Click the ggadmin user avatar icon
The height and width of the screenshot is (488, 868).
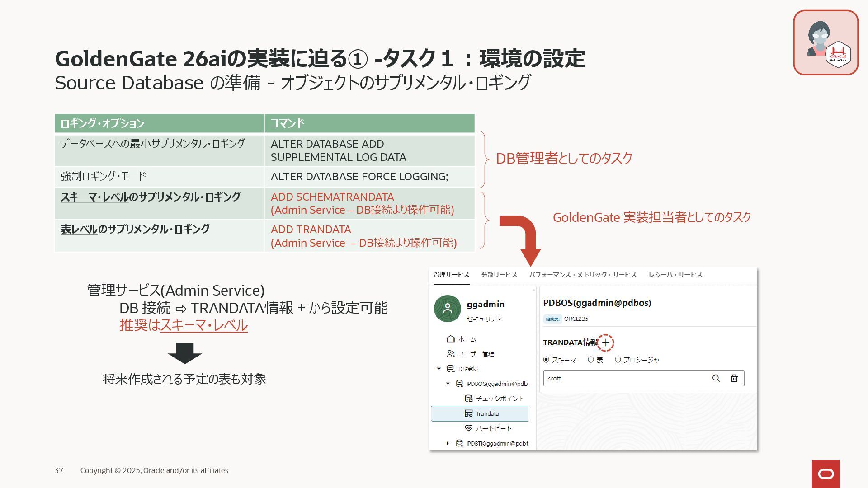click(x=447, y=309)
